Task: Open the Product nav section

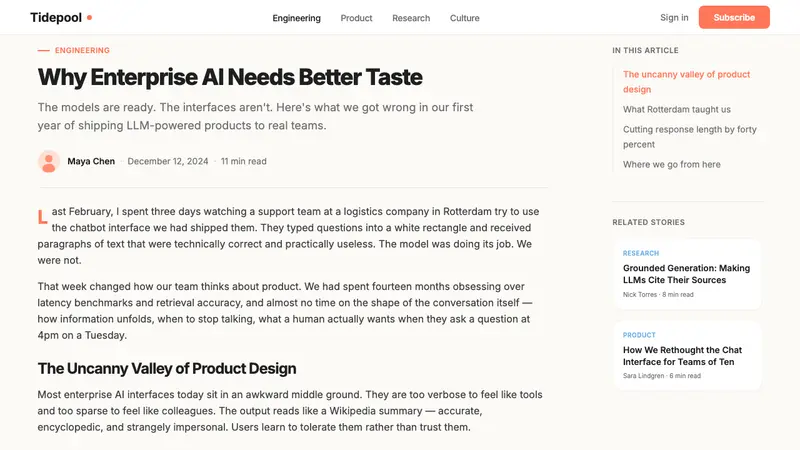Action: (x=356, y=18)
